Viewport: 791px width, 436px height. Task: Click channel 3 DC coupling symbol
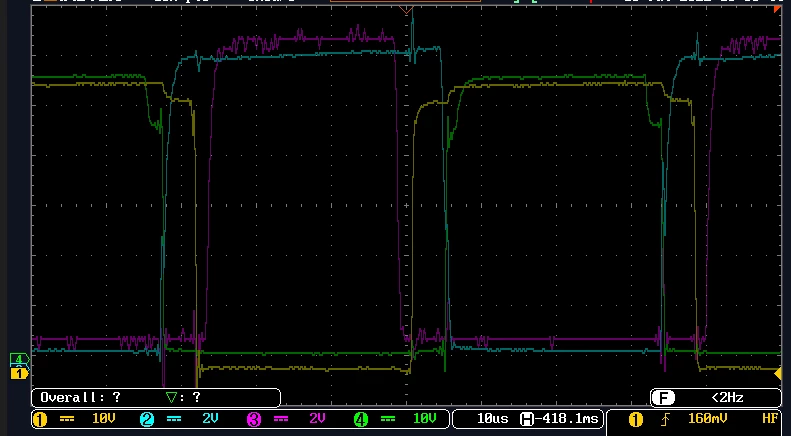(280, 419)
